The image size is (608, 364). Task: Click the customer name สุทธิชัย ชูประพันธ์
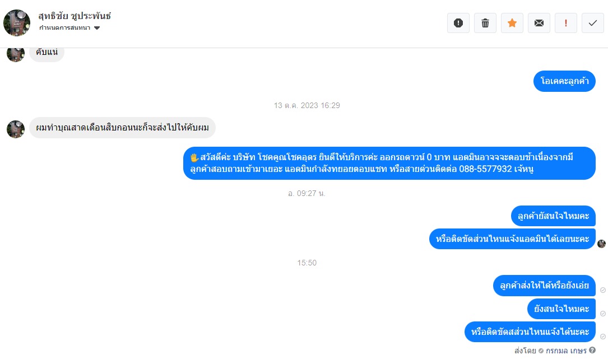75,16
